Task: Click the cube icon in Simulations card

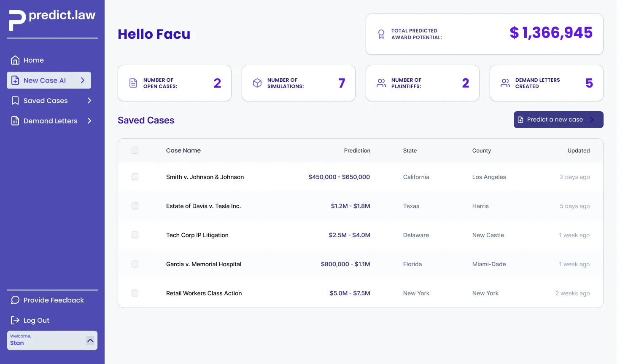Action: (257, 83)
